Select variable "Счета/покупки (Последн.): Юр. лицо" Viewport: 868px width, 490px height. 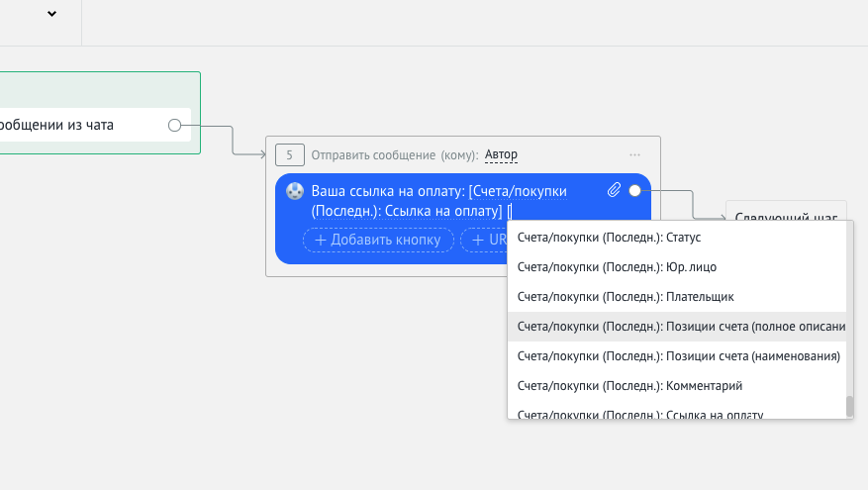(x=676, y=267)
